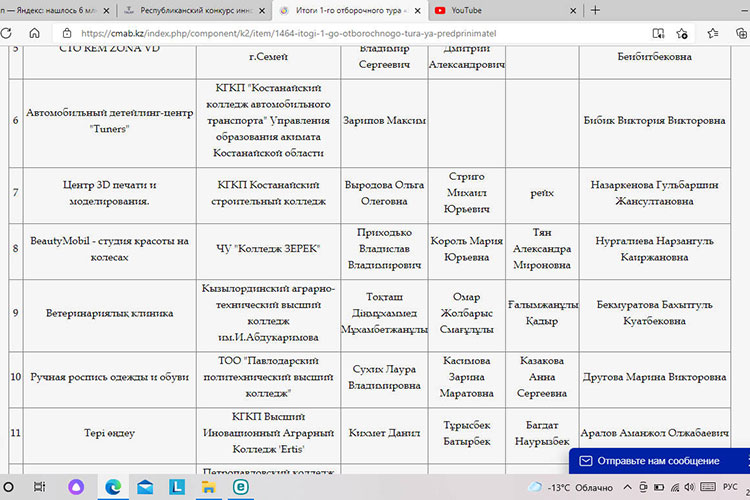Open the collections icon
The image size is (750, 500).
pos(741,33)
